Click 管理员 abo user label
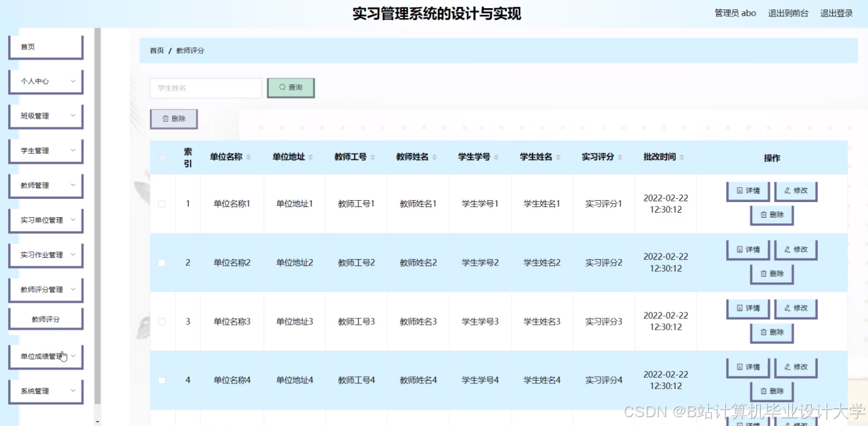Image resolution: width=868 pixels, height=426 pixels. (x=735, y=13)
